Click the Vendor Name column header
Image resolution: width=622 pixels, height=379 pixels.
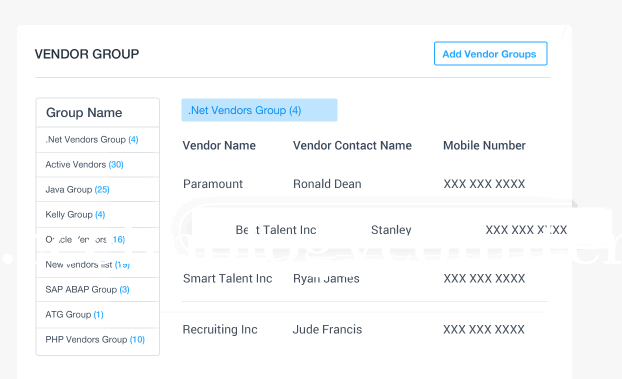(219, 146)
